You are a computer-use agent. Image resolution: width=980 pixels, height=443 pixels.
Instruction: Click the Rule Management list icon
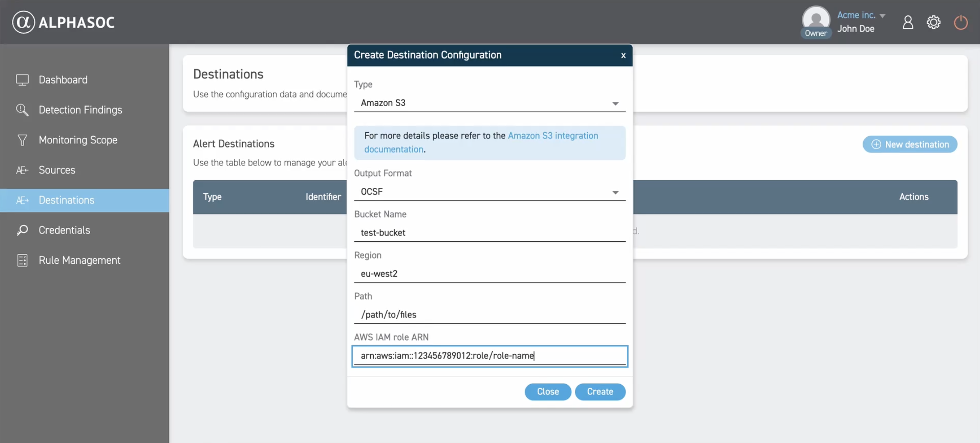tap(22, 260)
